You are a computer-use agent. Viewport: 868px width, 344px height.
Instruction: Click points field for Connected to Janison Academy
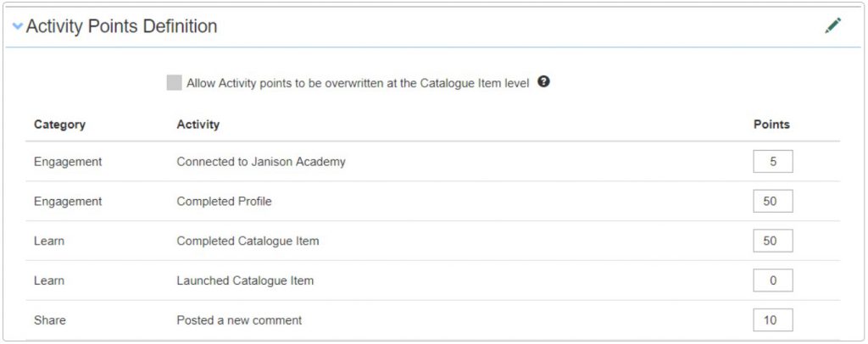coord(772,161)
